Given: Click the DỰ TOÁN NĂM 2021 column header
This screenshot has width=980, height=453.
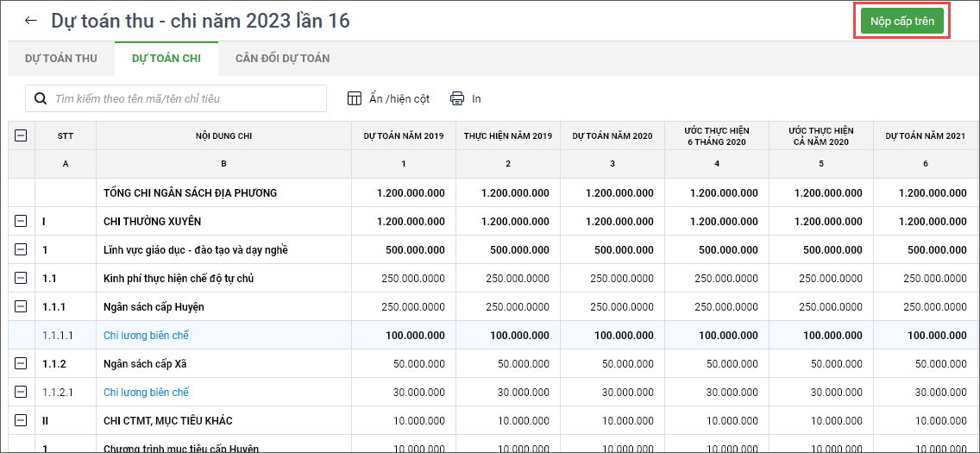Looking at the screenshot, I should 926,136.
